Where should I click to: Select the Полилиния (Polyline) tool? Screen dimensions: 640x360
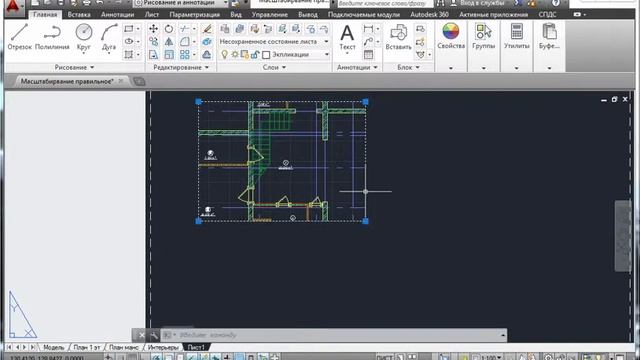[x=52, y=37]
